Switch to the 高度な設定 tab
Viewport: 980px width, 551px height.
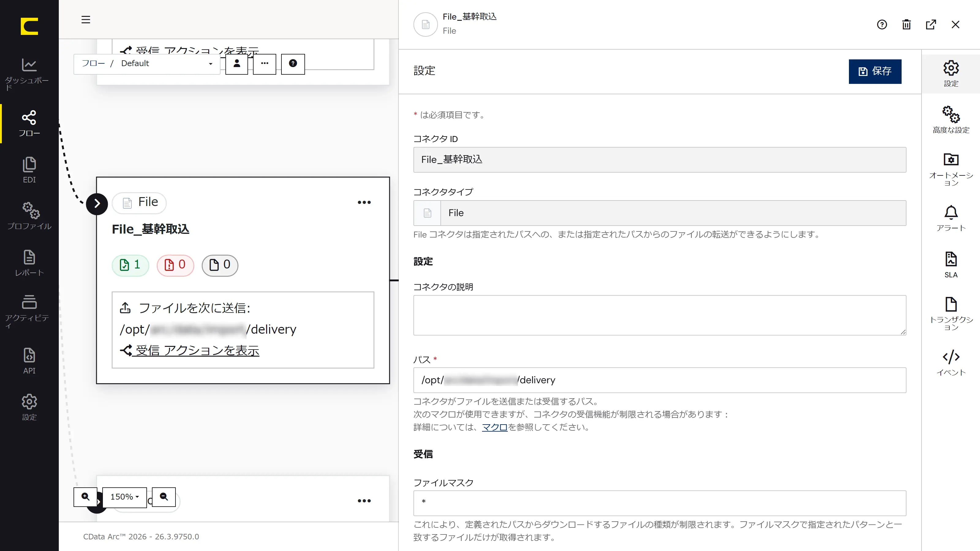(x=951, y=119)
